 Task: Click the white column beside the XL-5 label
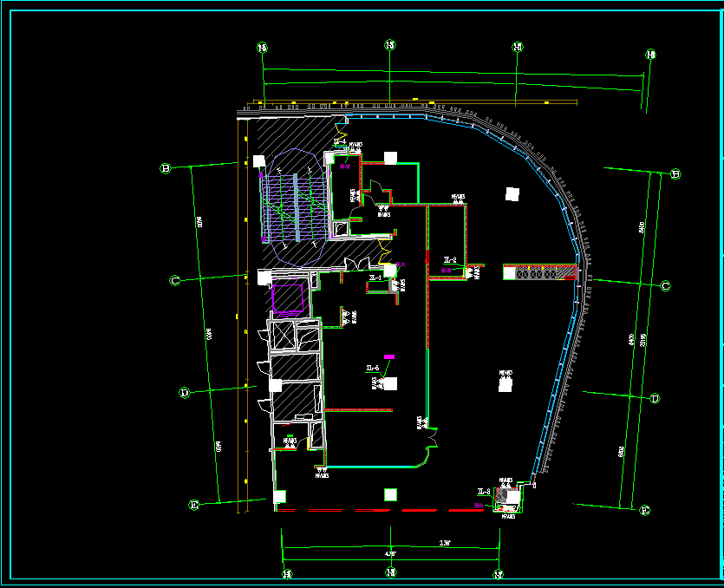391,382
